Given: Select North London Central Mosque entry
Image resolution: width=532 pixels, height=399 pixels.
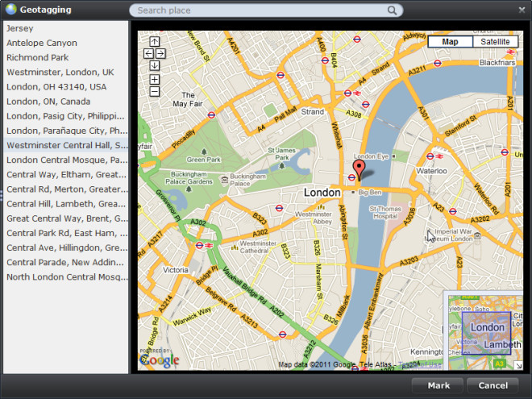Looking at the screenshot, I should pyautogui.click(x=66, y=276).
